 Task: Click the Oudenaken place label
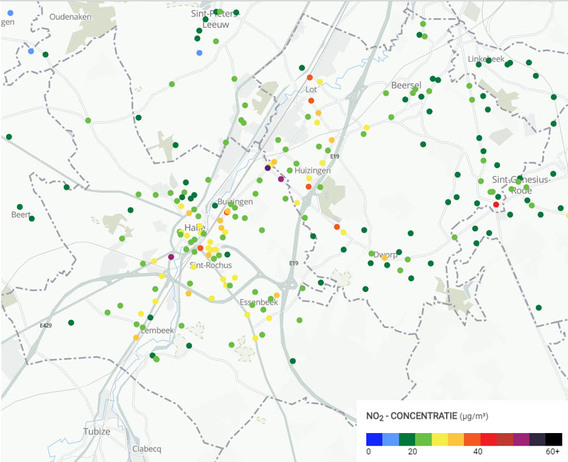(70, 17)
